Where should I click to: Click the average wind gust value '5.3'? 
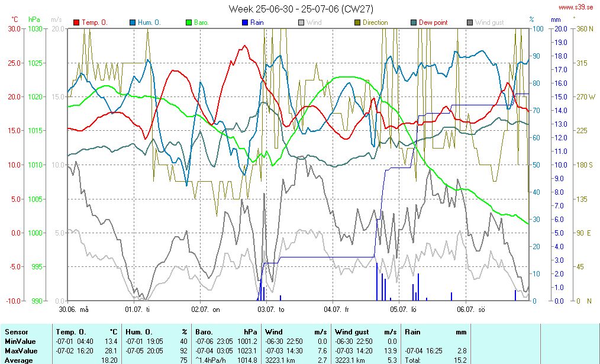click(x=392, y=360)
